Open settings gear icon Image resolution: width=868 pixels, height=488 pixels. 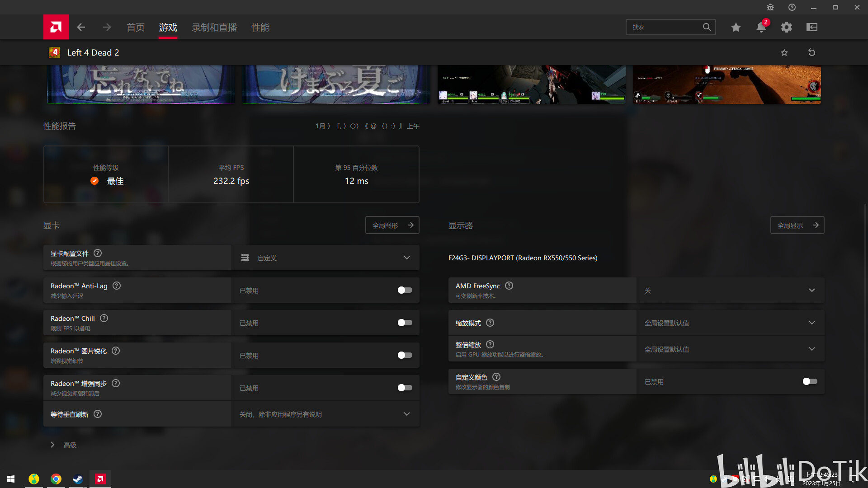tap(787, 27)
